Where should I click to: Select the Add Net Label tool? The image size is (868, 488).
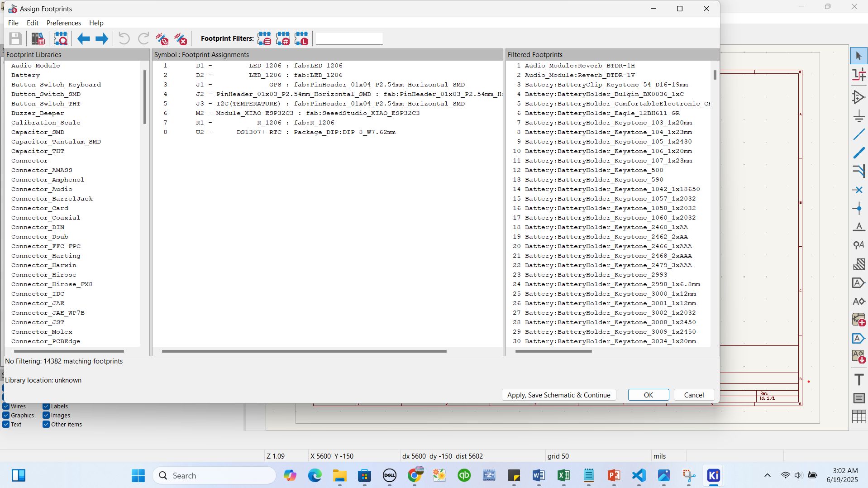(858, 227)
